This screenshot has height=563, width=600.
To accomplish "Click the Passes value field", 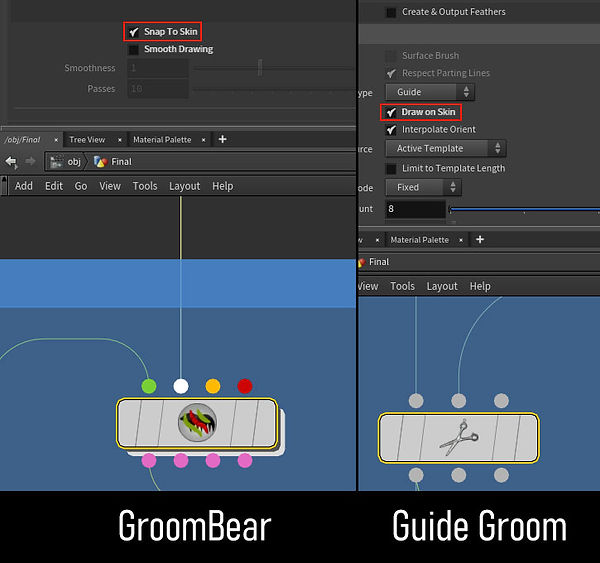I will [158, 89].
